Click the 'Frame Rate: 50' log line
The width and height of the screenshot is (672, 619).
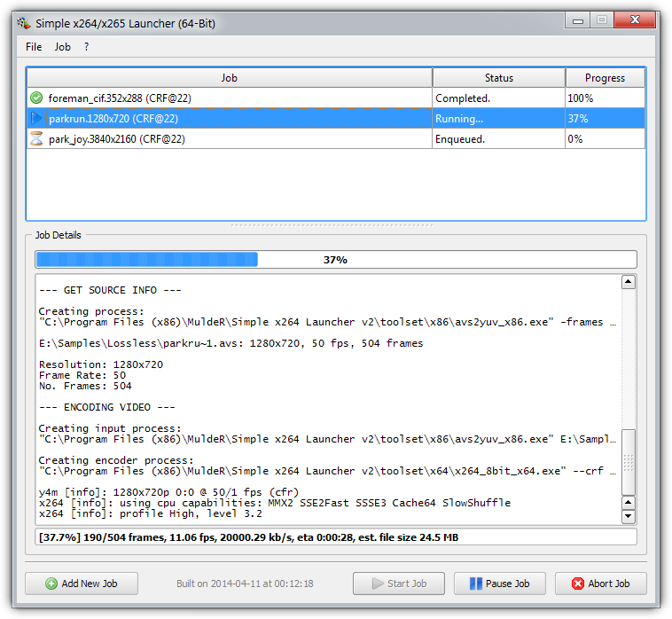tap(82, 375)
